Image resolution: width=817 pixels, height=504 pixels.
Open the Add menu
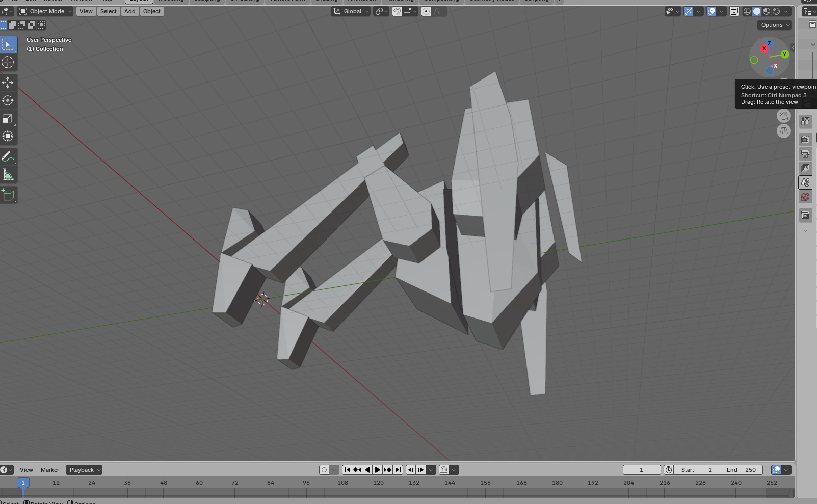click(130, 11)
